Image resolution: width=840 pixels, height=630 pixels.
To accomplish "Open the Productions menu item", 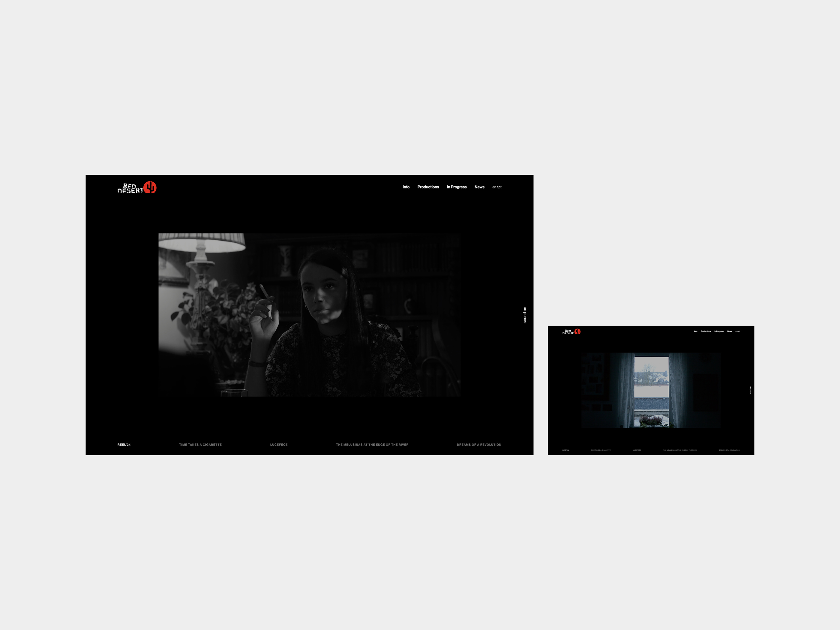I will 429,187.
